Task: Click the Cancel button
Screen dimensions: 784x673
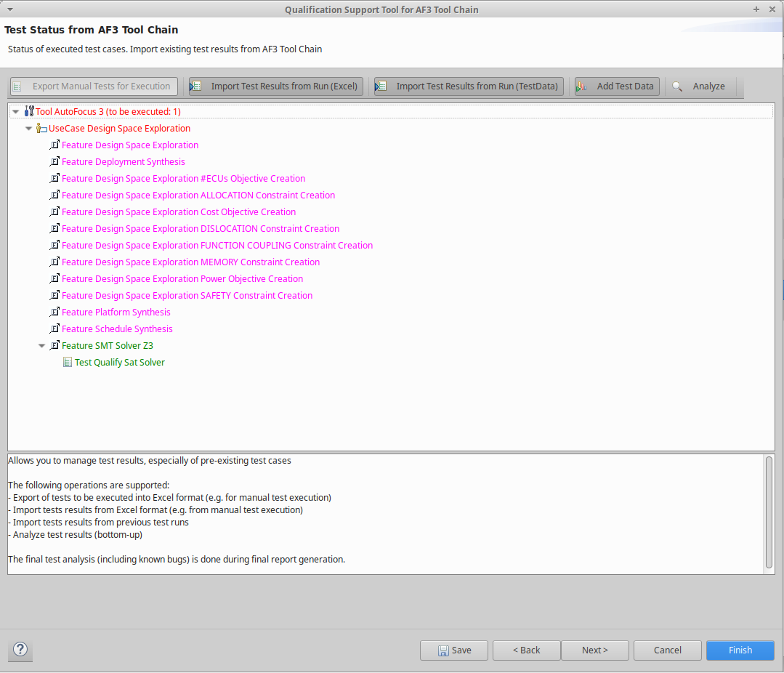Action: [x=668, y=650]
